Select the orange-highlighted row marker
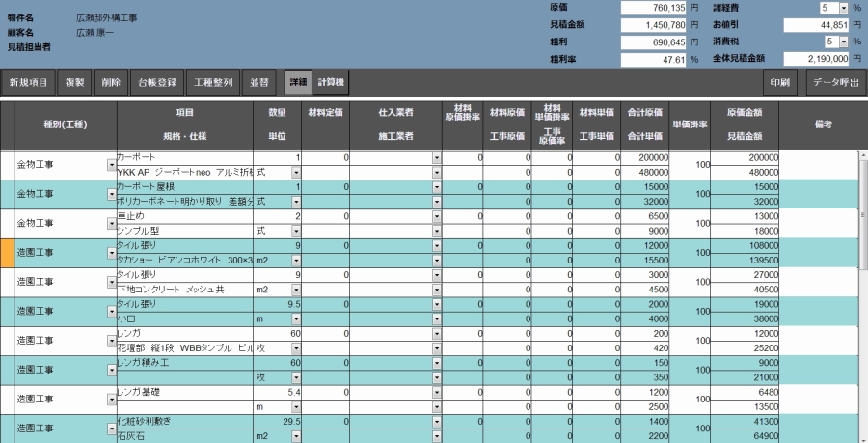 tap(7, 253)
